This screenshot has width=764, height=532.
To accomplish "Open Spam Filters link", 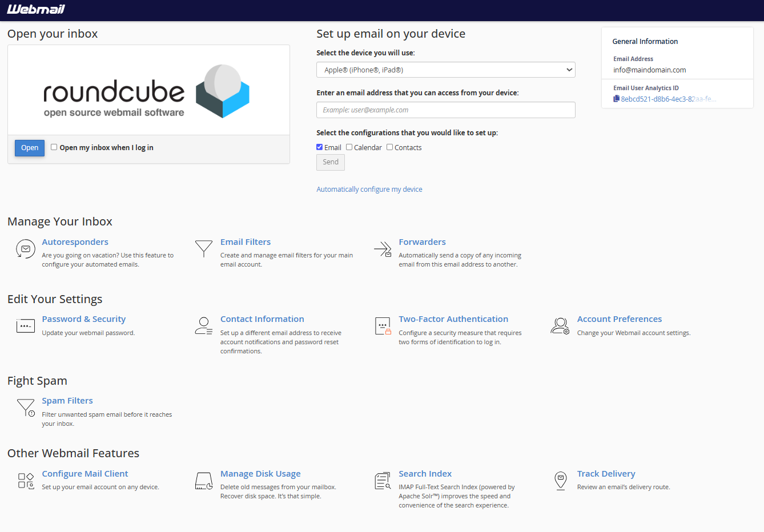I will (67, 401).
